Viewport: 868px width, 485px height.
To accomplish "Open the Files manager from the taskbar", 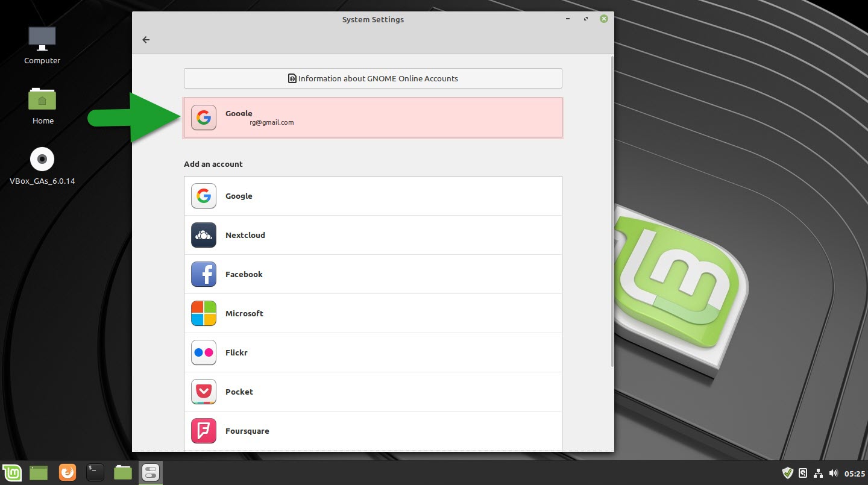I will click(123, 472).
